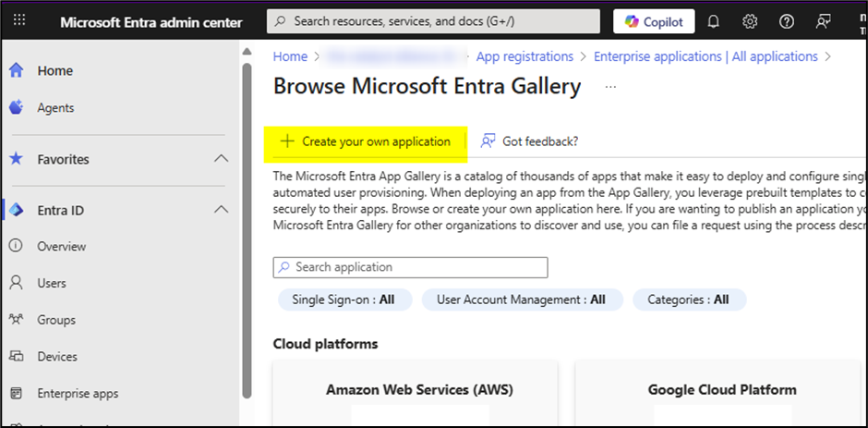Click the feedback person icon in header
The image size is (868, 428).
coord(823,21)
